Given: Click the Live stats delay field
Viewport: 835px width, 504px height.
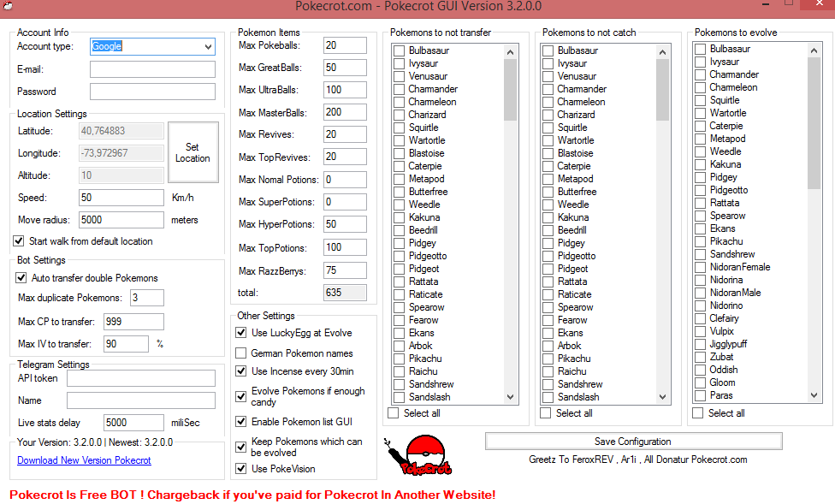Looking at the screenshot, I should click(133, 423).
